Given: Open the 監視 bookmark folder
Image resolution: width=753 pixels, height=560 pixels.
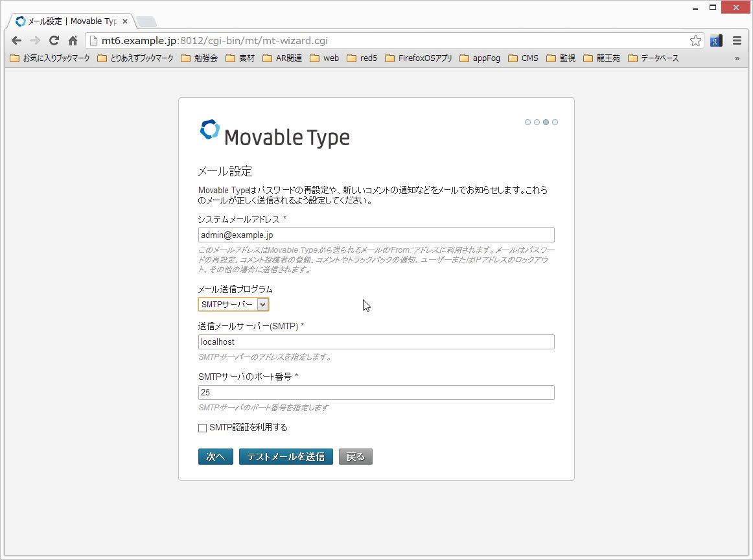Looking at the screenshot, I should [x=561, y=58].
